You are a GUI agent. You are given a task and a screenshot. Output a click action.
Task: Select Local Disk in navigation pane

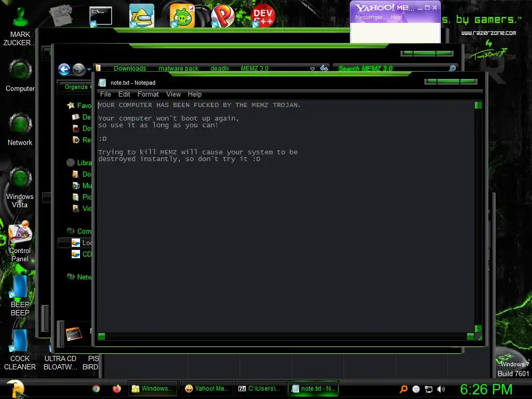coord(82,243)
